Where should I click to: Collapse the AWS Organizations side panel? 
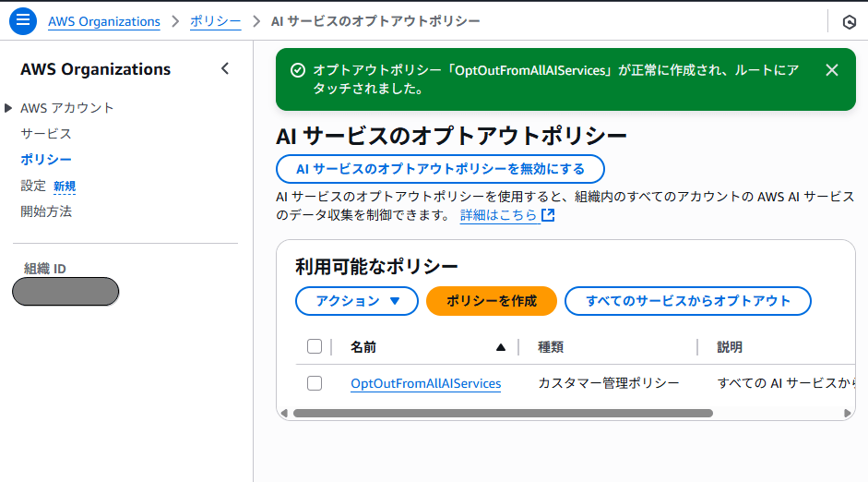225,68
